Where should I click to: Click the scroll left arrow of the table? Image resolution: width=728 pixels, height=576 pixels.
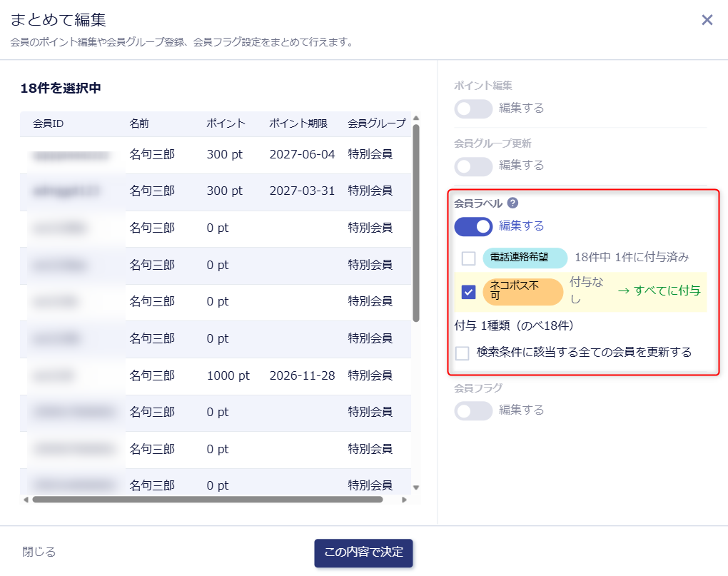pyautogui.click(x=26, y=500)
